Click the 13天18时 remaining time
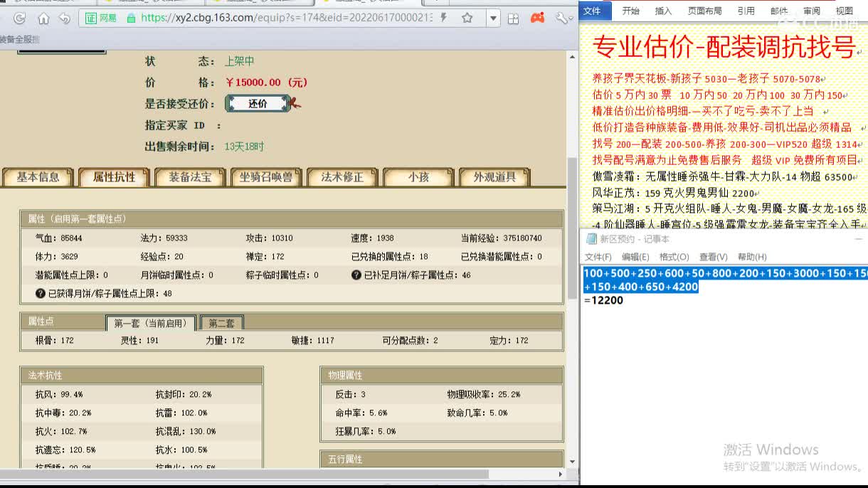This screenshot has height=488, width=868. (x=244, y=147)
